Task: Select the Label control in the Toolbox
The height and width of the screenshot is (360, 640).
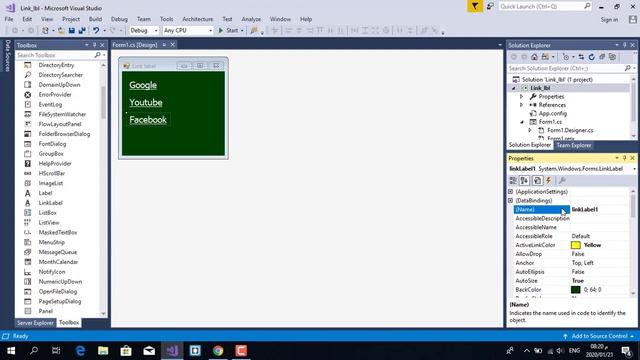Action: click(45, 193)
